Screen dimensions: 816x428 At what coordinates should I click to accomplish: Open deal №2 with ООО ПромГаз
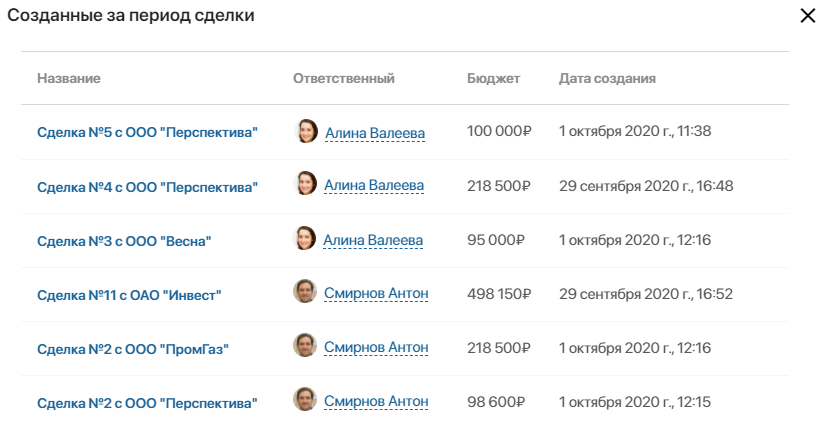coord(133,349)
